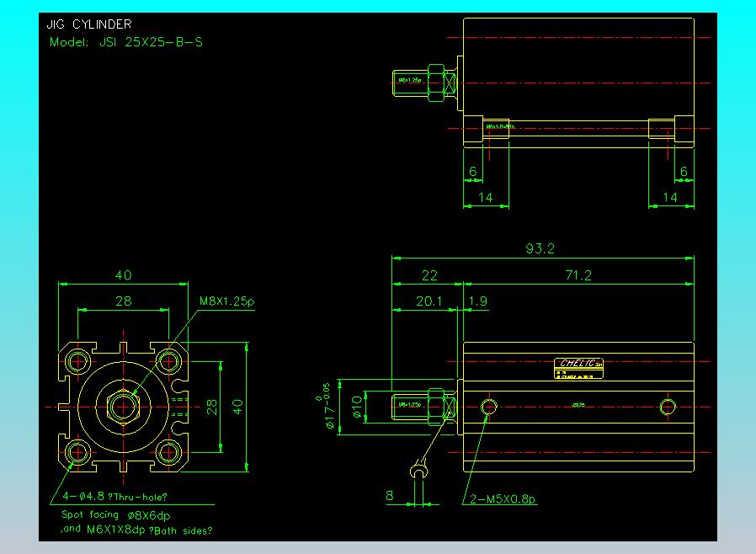Click the M8X1.25p leader label in front view

tap(226, 301)
